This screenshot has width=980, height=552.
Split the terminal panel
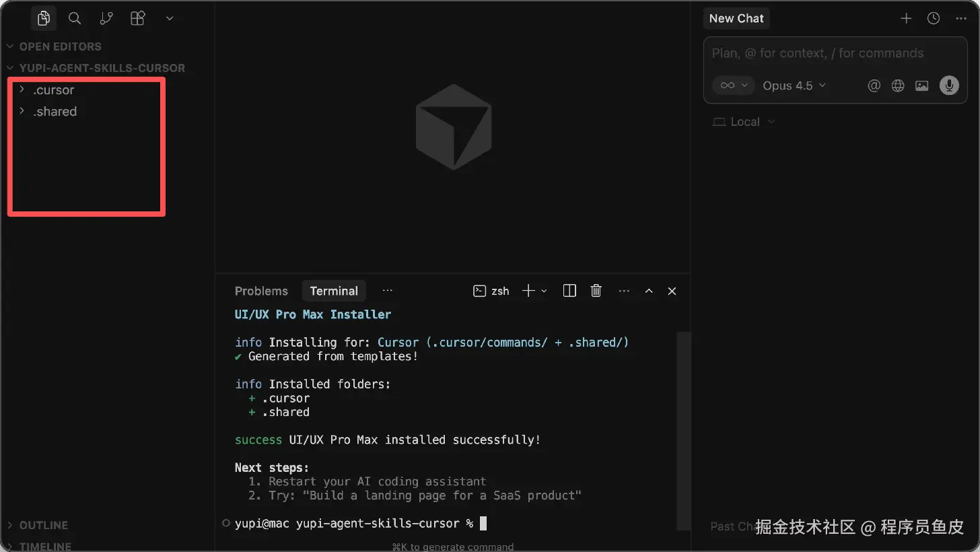(x=569, y=291)
